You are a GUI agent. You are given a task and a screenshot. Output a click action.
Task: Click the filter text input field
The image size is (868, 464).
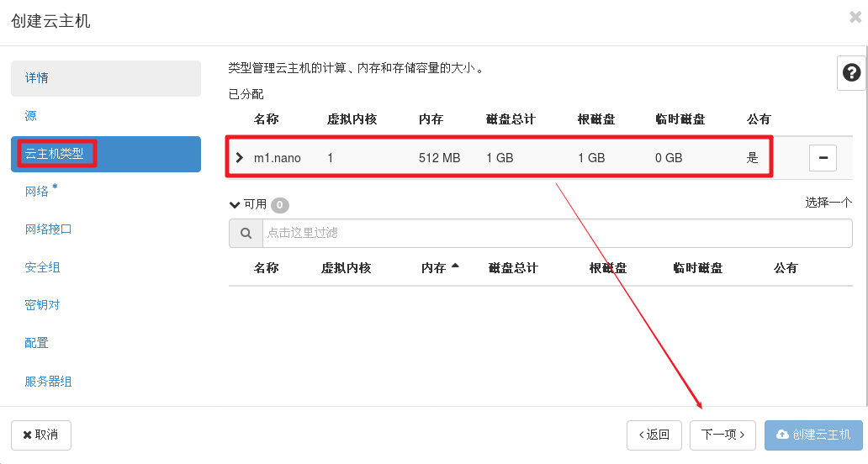[555, 234]
